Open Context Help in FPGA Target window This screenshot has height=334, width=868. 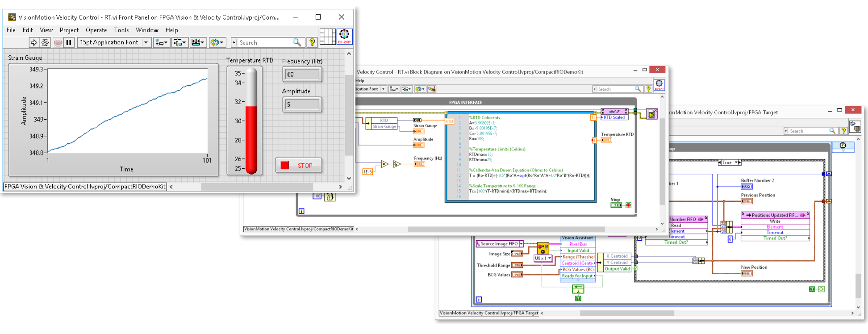click(843, 131)
